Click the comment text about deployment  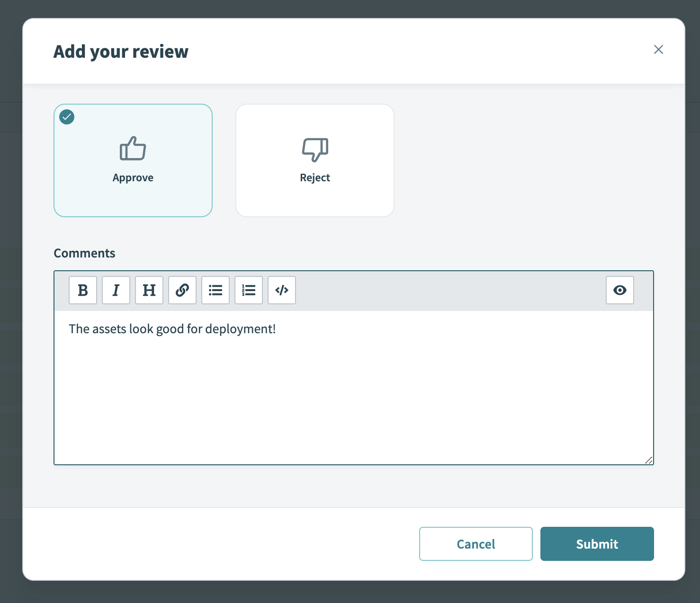[x=172, y=329]
